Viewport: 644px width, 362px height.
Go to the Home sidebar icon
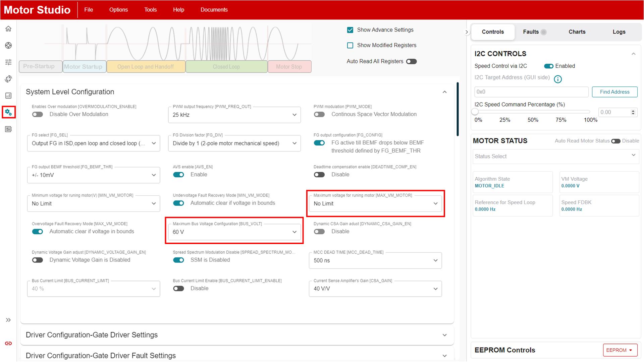(x=8, y=29)
